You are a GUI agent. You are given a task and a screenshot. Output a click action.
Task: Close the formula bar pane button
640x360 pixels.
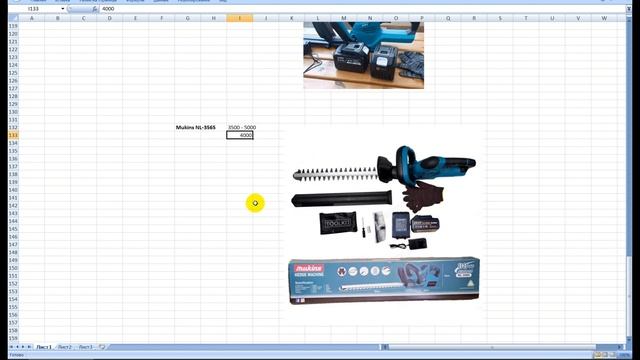pos(629,9)
